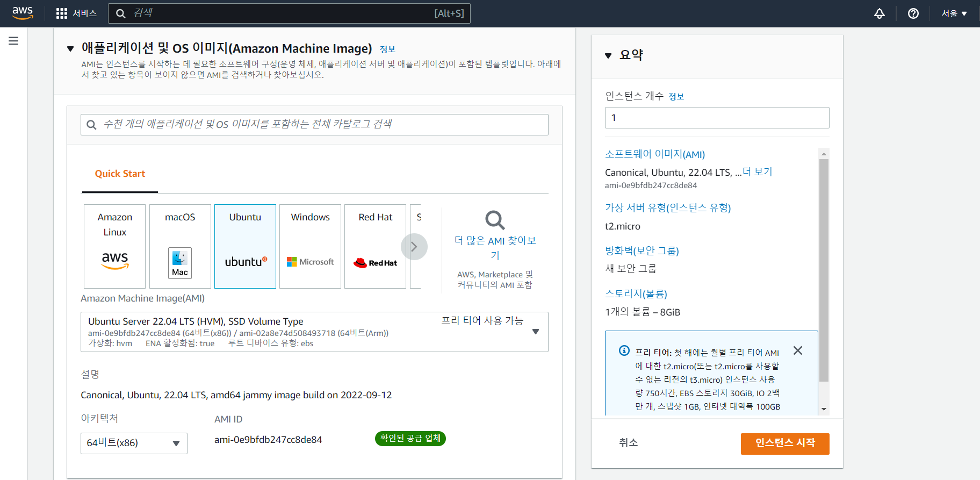Select the Ubuntu AMI tile

click(245, 246)
